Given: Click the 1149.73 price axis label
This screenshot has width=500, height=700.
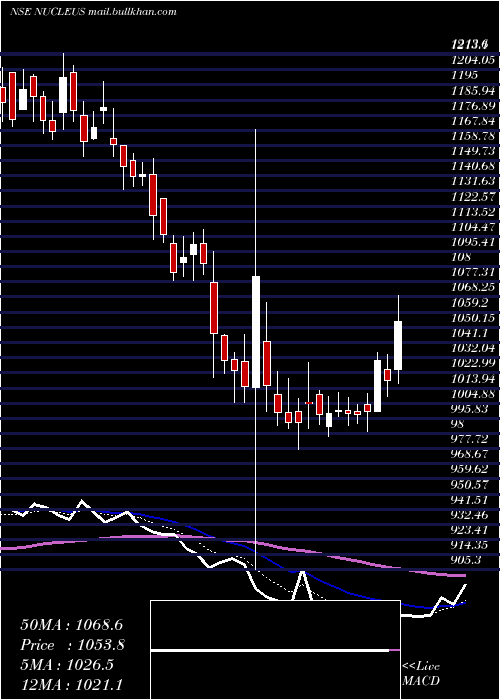Looking at the screenshot, I should [473, 151].
